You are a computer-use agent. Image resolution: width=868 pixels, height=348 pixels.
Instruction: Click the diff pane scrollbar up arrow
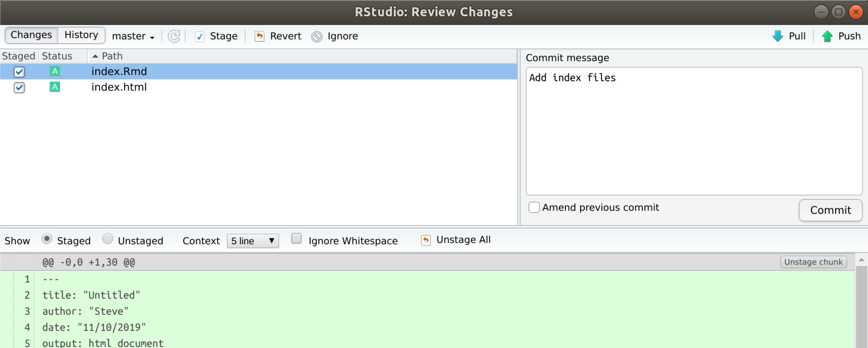(x=861, y=260)
